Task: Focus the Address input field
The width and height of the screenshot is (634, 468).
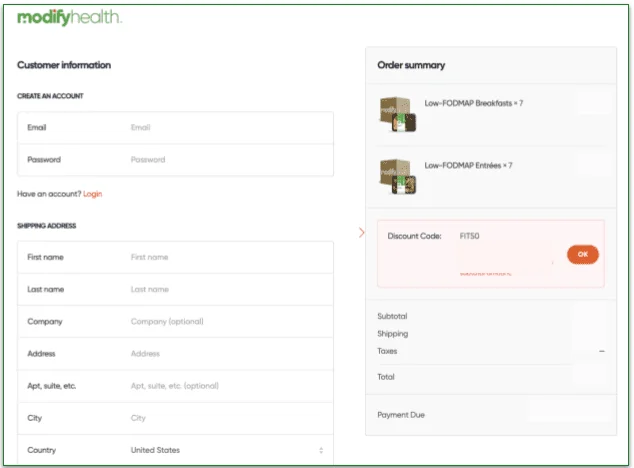Action: [x=175, y=354]
